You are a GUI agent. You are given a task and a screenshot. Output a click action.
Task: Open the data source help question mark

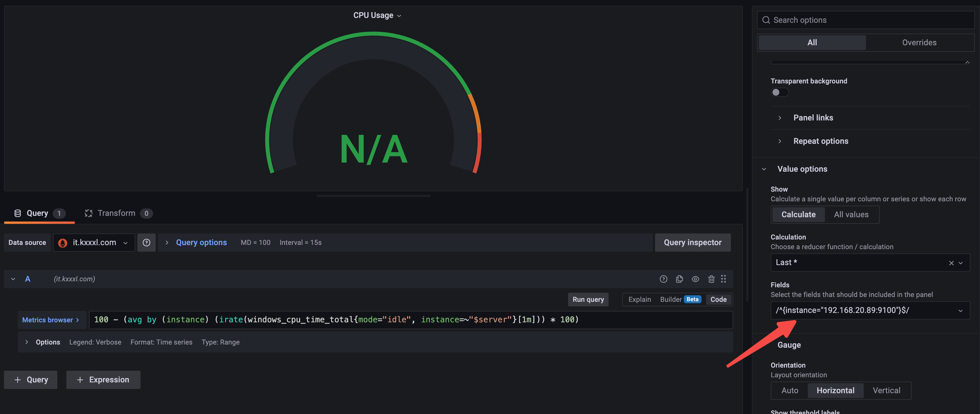pos(147,242)
